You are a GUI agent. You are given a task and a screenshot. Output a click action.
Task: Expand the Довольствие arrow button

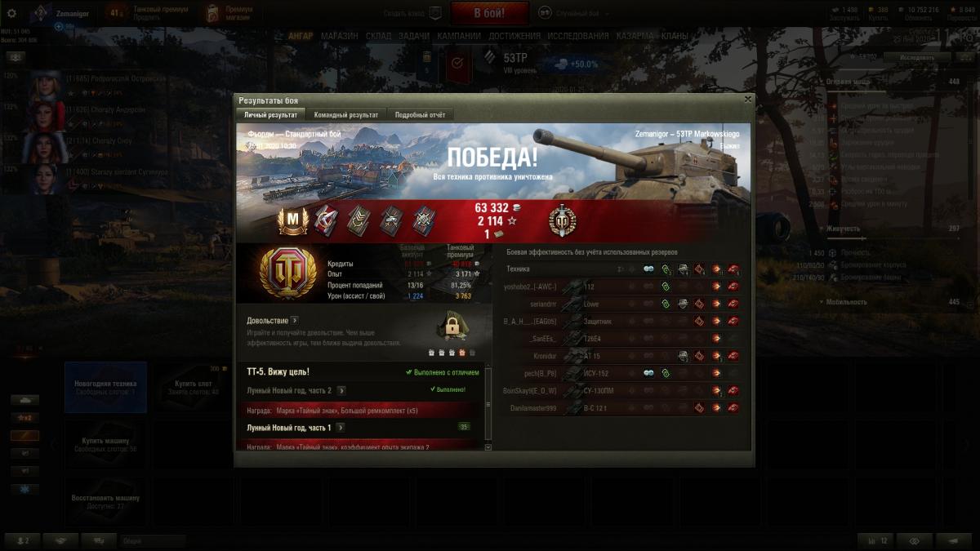pyautogui.click(x=294, y=321)
